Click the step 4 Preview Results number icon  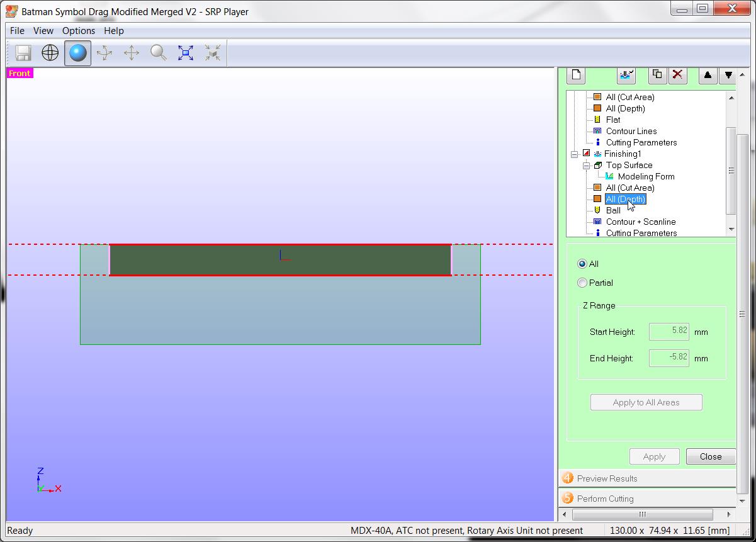coord(568,478)
